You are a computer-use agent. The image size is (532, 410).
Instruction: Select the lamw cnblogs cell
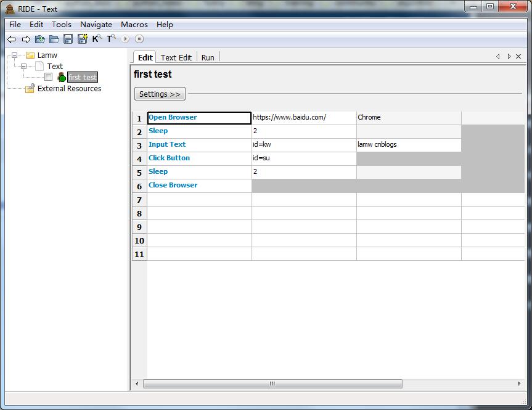click(409, 145)
